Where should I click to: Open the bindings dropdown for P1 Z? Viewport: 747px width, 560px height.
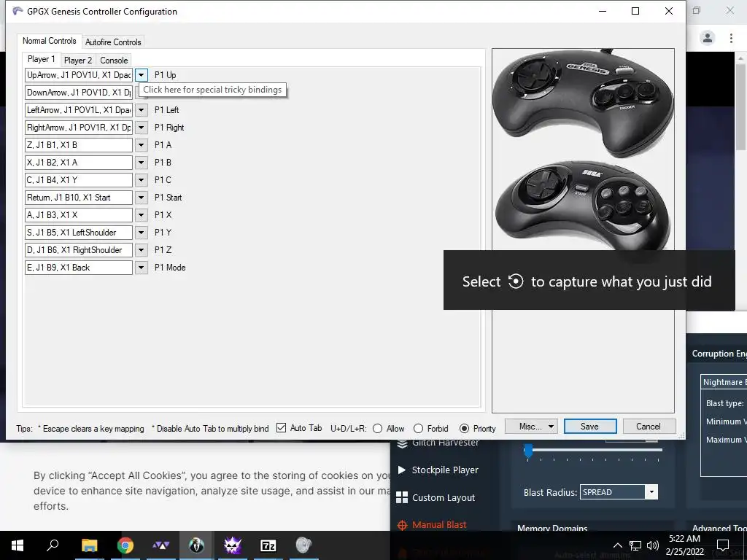pyautogui.click(x=141, y=250)
